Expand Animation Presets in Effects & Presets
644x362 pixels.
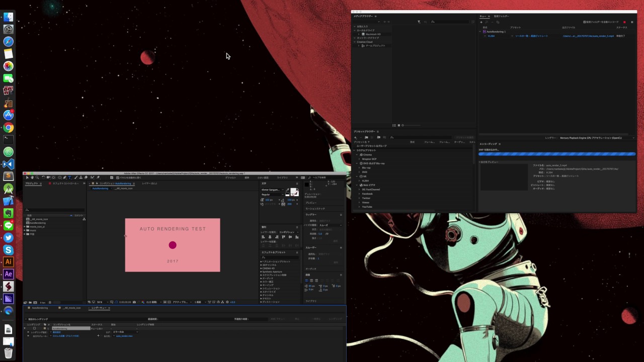coord(261,261)
